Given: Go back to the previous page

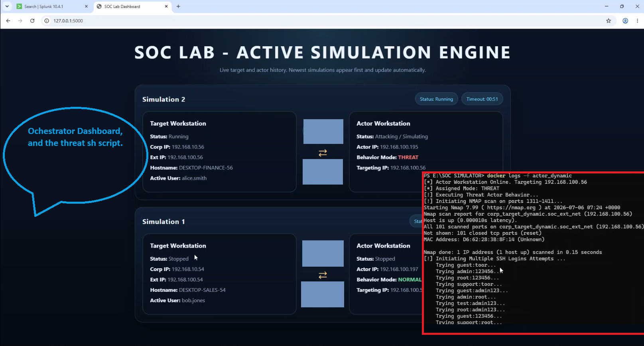Looking at the screenshot, I should click(x=8, y=21).
